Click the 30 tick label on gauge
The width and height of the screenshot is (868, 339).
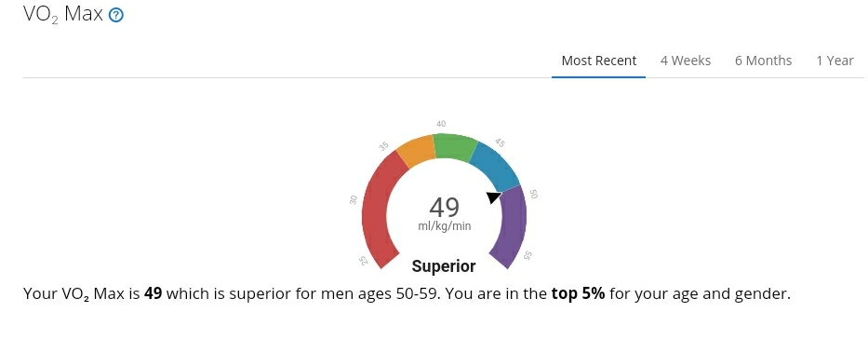tap(354, 200)
